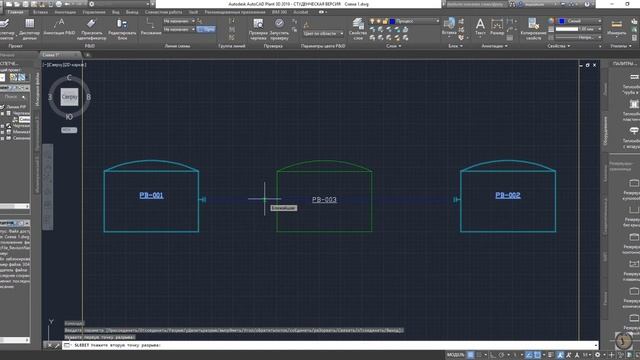Click the PB-002 tank tag
The image size is (640, 360).
point(508,196)
